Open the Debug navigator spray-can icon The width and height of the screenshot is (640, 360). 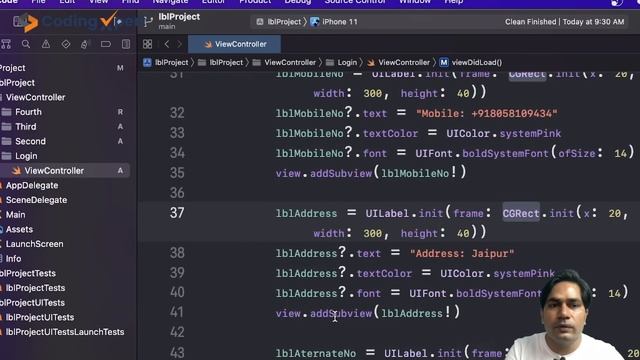[85, 44]
